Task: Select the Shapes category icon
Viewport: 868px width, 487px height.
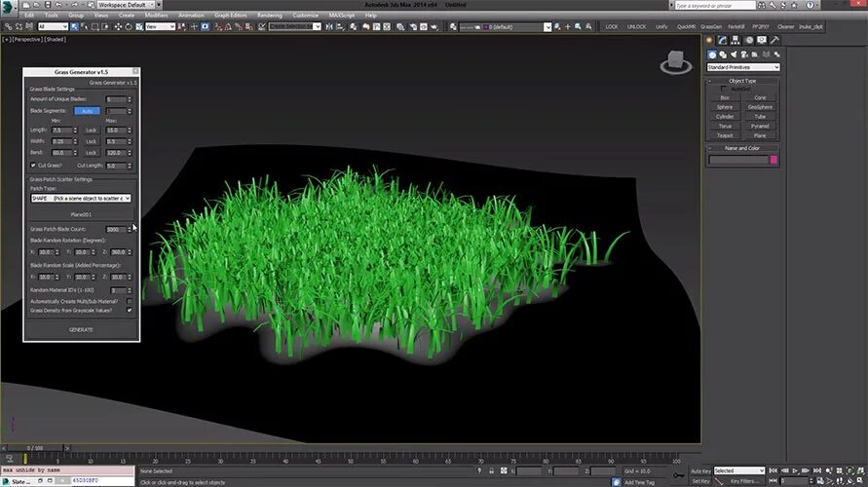Action: [723, 55]
